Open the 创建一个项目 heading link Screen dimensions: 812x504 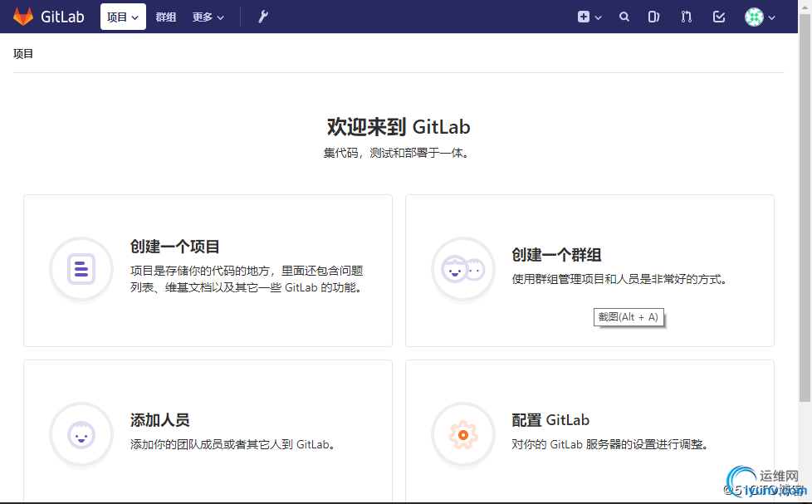point(175,247)
